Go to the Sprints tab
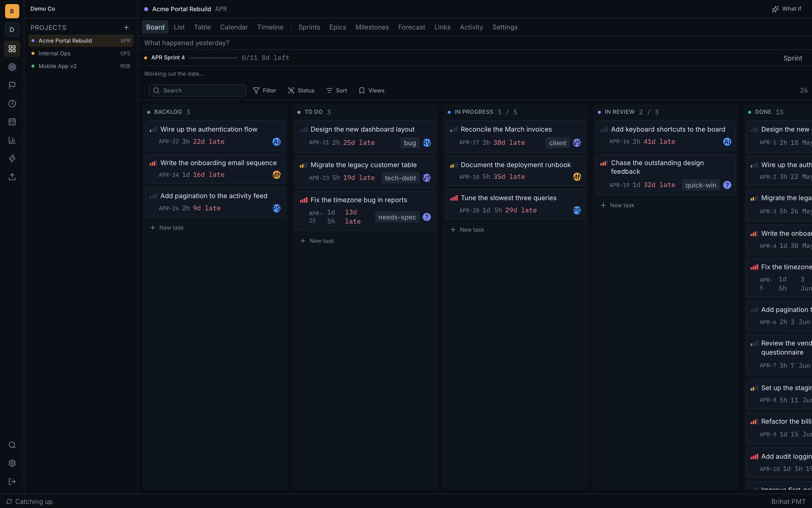Screen dimensions: 812x508 pos(309,27)
